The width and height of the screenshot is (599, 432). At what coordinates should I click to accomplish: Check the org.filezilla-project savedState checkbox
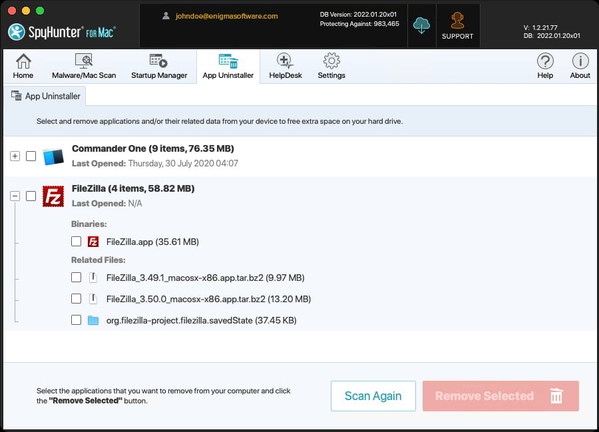[x=76, y=319]
